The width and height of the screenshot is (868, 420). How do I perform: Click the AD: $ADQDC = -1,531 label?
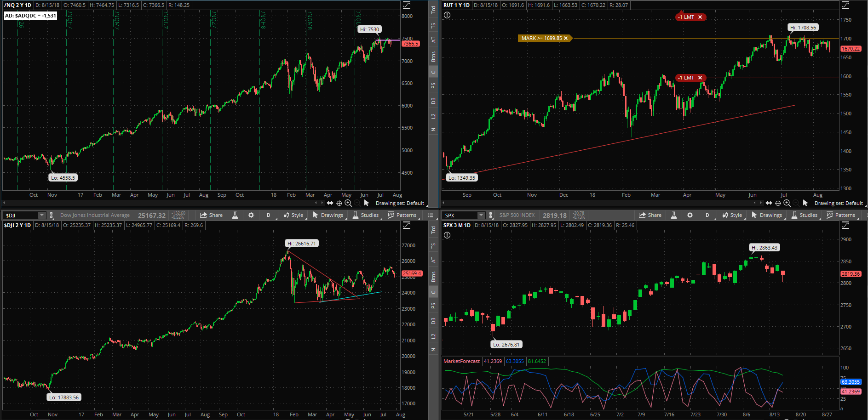[x=30, y=16]
